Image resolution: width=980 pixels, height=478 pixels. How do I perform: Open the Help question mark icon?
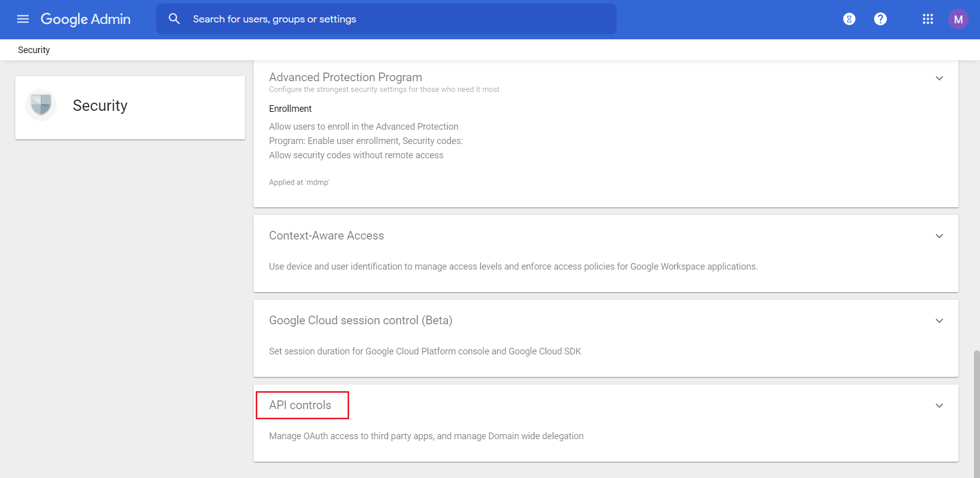[880, 19]
